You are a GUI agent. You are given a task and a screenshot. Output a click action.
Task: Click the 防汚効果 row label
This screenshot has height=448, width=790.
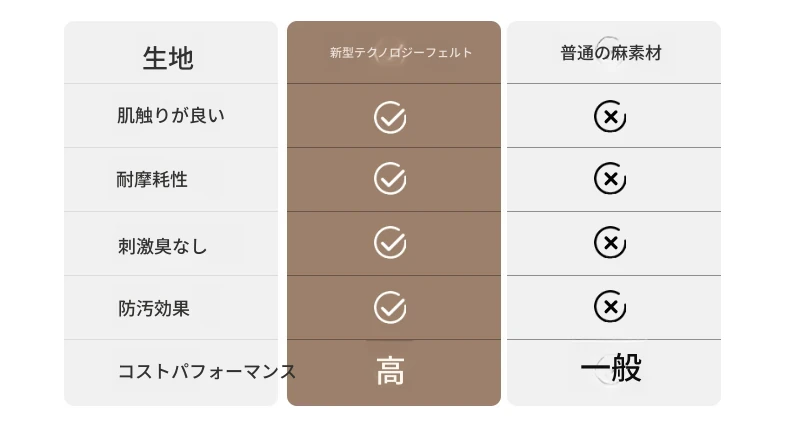point(154,308)
